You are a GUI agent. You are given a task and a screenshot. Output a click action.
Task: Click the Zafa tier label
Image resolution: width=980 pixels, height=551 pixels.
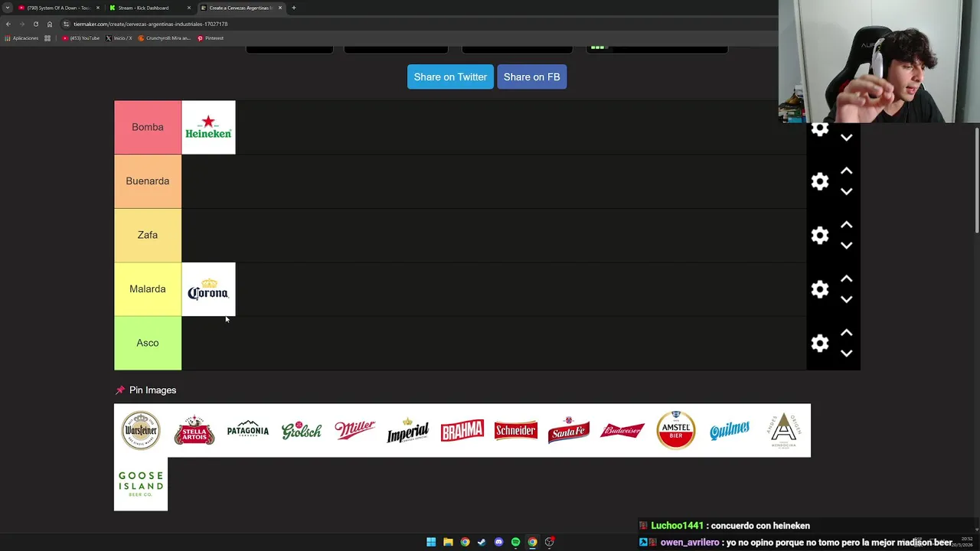tap(148, 235)
